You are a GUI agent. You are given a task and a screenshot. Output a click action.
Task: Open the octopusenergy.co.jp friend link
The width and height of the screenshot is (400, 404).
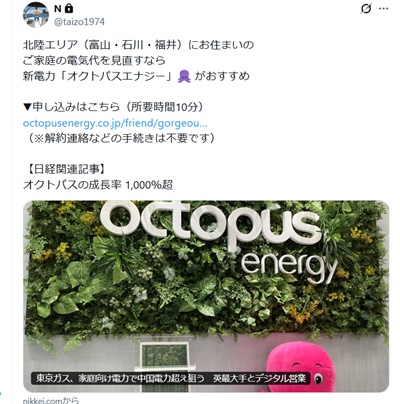click(x=115, y=124)
